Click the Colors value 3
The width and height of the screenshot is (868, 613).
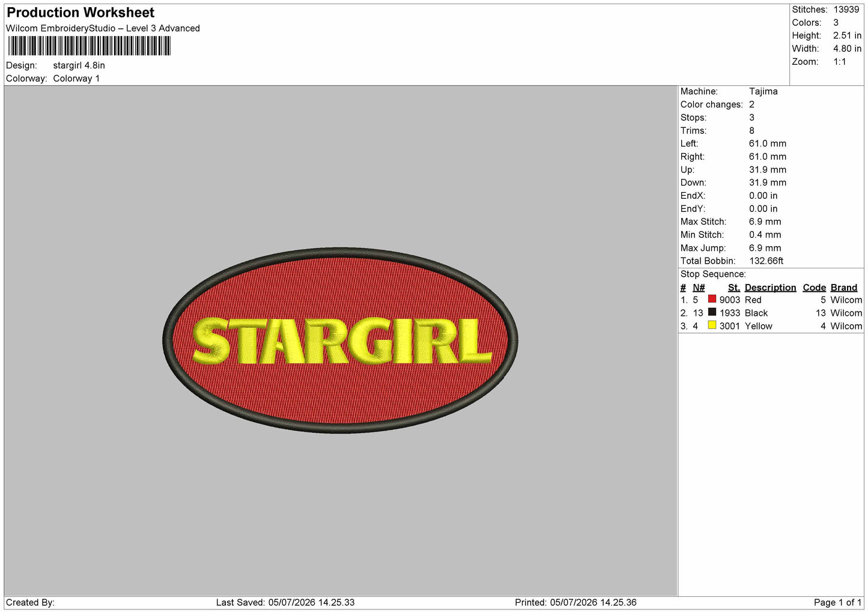click(x=836, y=23)
